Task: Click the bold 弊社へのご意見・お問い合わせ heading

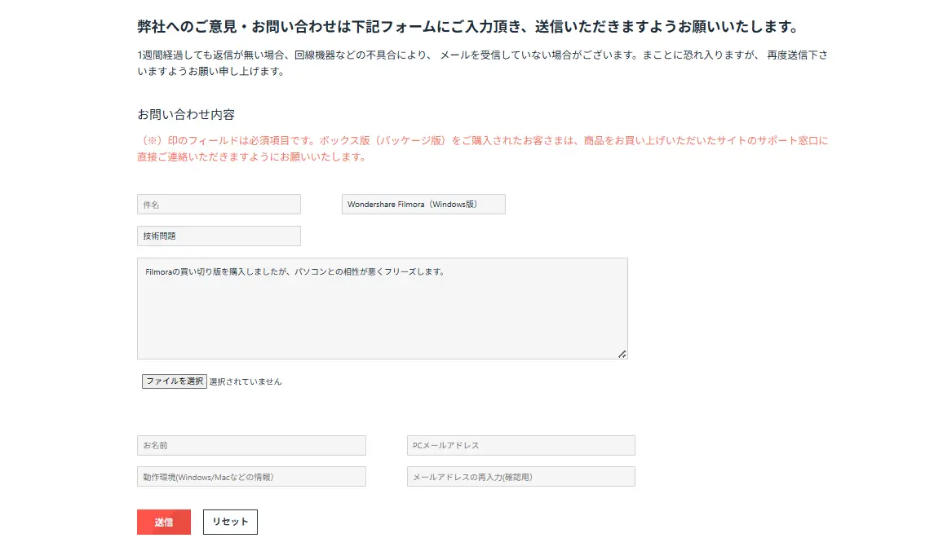Action: pyautogui.click(x=467, y=27)
